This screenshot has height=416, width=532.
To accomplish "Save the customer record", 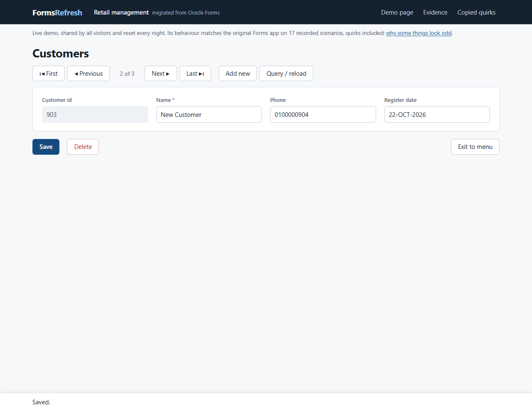I will pyautogui.click(x=46, y=147).
